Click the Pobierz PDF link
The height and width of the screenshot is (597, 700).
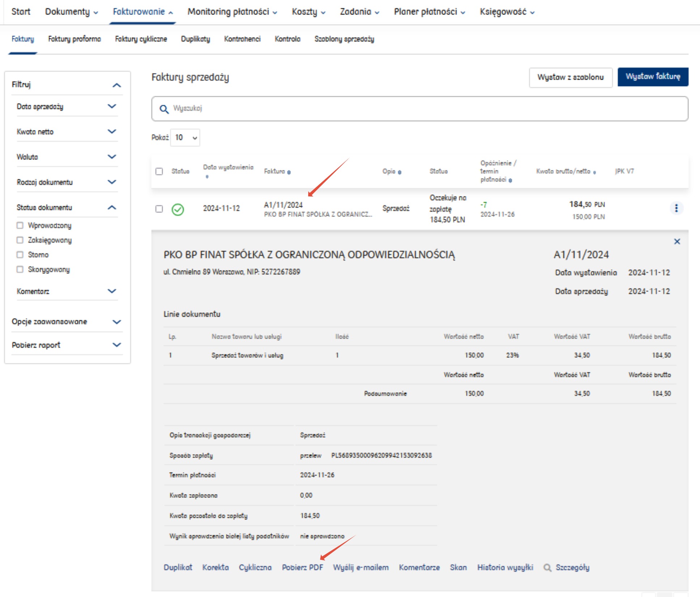(x=302, y=567)
